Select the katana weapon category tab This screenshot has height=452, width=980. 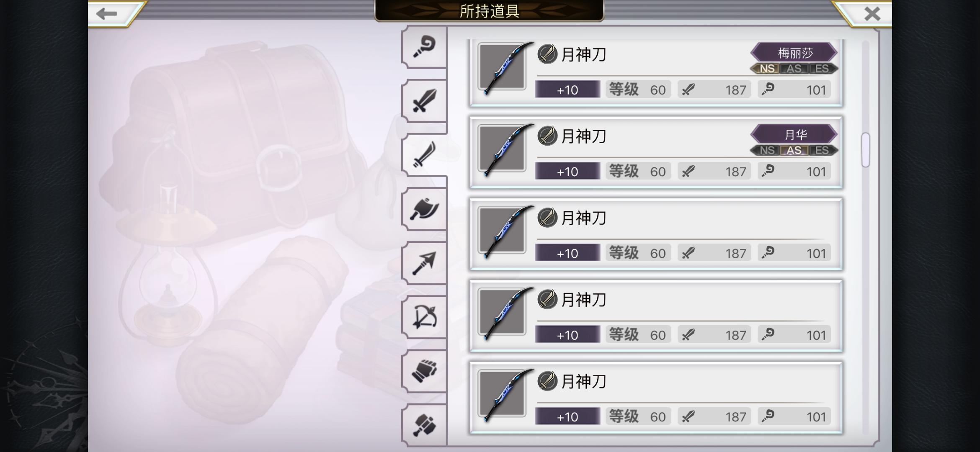[424, 155]
